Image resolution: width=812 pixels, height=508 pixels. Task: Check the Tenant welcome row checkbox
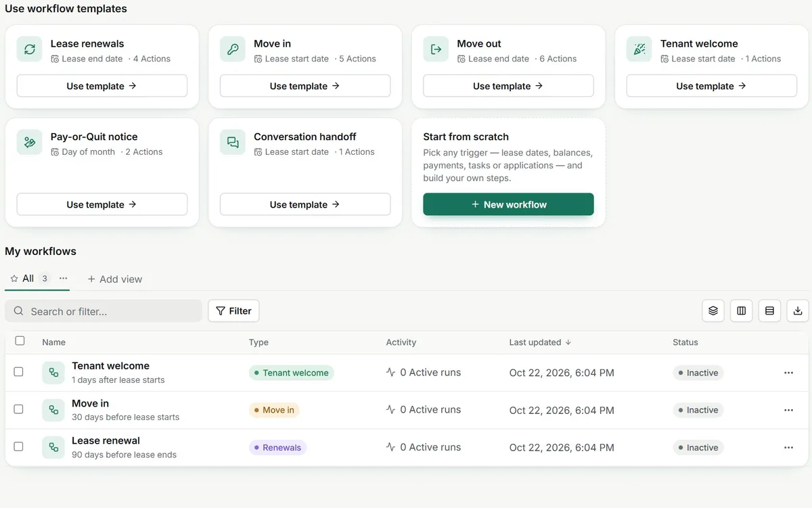pos(18,372)
